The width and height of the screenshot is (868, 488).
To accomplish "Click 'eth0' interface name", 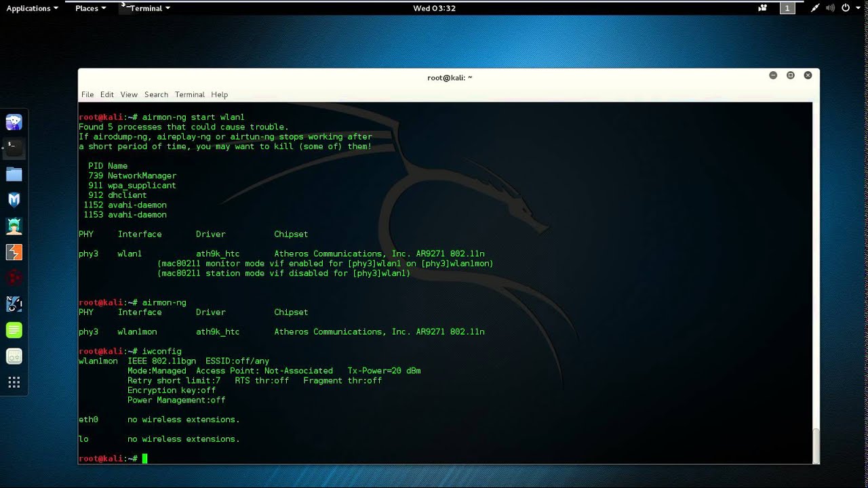I will (88, 420).
